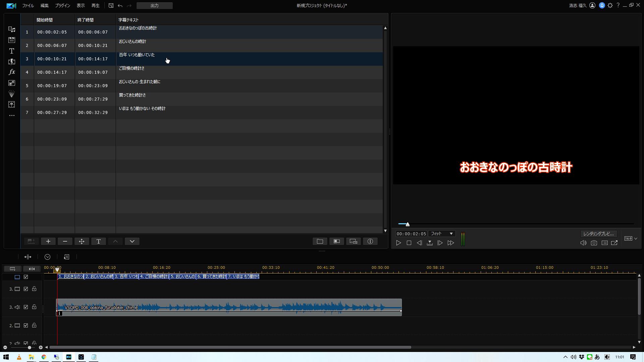Open the ファイル menu
Screen dimensions: 644x362
(28, 6)
